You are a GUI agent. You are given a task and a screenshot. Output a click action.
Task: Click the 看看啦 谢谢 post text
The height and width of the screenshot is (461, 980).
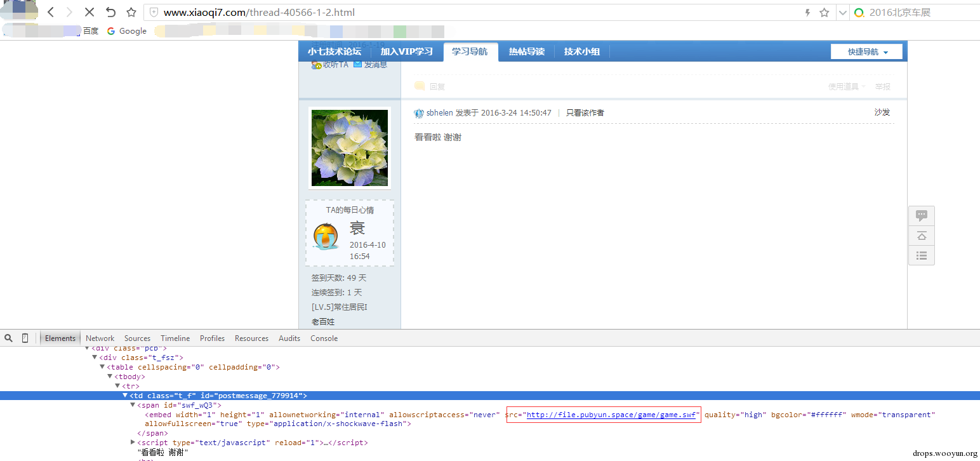(x=438, y=137)
